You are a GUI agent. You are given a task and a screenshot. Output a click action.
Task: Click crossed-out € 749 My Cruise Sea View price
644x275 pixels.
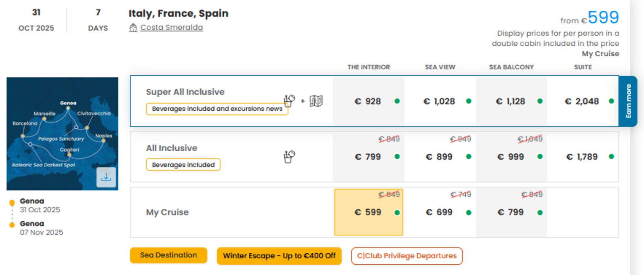click(461, 195)
